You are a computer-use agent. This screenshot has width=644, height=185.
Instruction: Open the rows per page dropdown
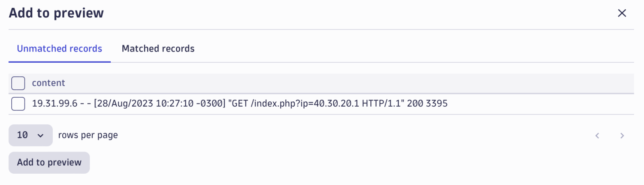[31, 135]
